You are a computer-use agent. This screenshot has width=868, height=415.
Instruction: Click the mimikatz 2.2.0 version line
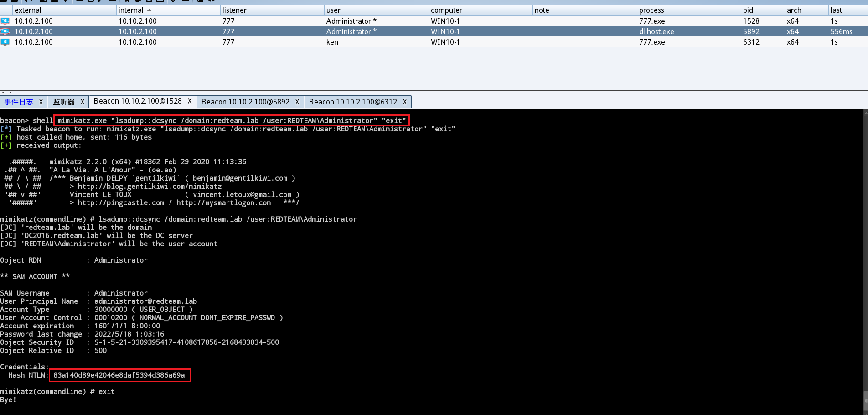point(148,161)
